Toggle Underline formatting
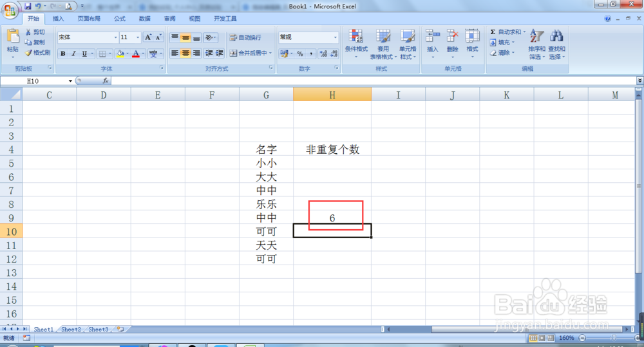 (x=84, y=53)
